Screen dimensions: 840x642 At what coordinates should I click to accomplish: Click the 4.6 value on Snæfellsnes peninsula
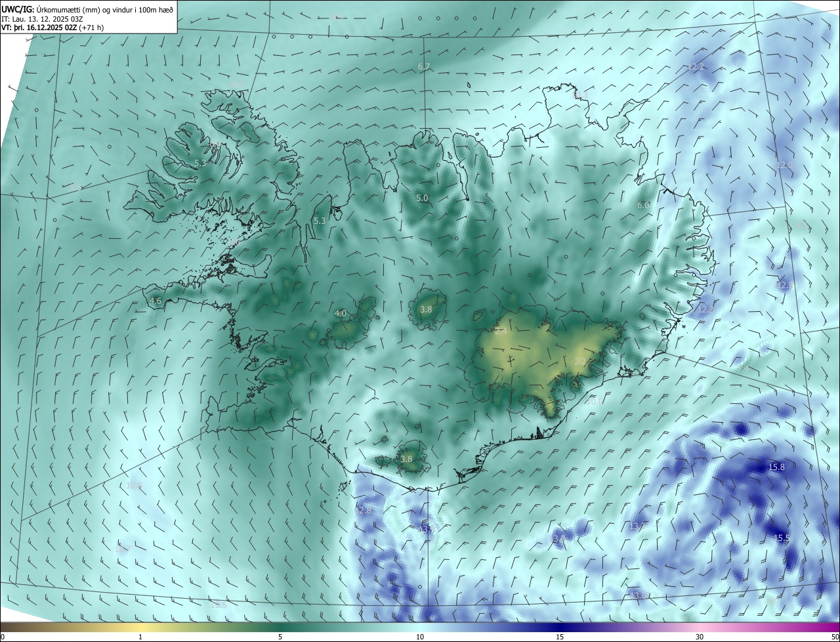pyautogui.click(x=156, y=301)
